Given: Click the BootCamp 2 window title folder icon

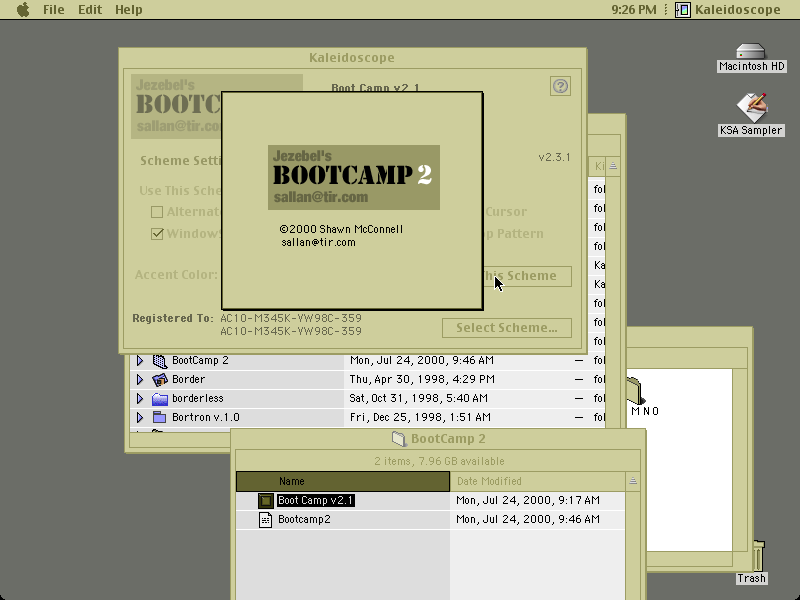Looking at the screenshot, I should [x=399, y=439].
